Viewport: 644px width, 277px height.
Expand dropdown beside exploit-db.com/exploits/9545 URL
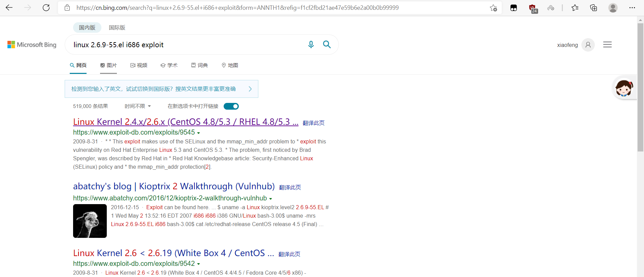(198, 133)
